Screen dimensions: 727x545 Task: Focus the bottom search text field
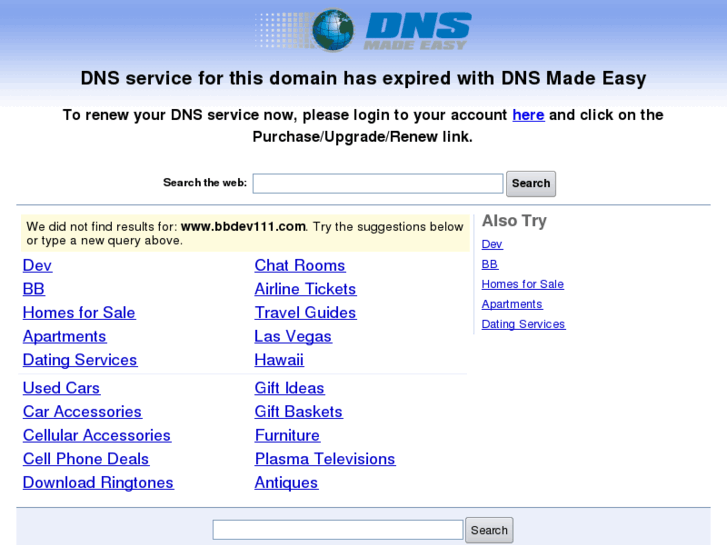click(338, 530)
